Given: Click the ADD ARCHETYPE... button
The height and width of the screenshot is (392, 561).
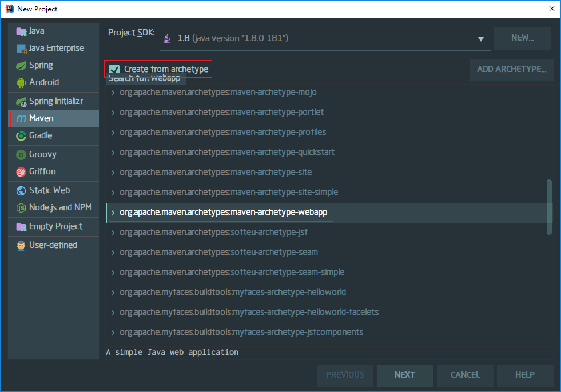Looking at the screenshot, I should [511, 70].
